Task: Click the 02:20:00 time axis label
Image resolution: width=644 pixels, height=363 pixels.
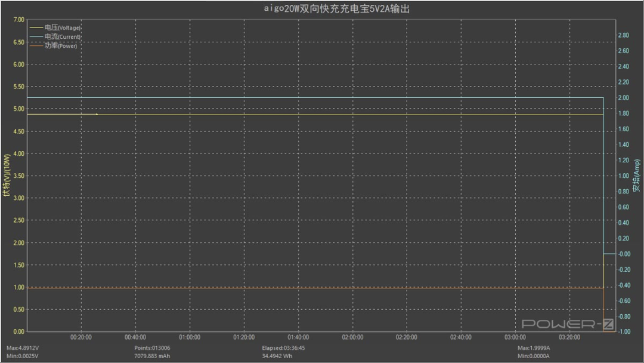Action: (x=407, y=337)
